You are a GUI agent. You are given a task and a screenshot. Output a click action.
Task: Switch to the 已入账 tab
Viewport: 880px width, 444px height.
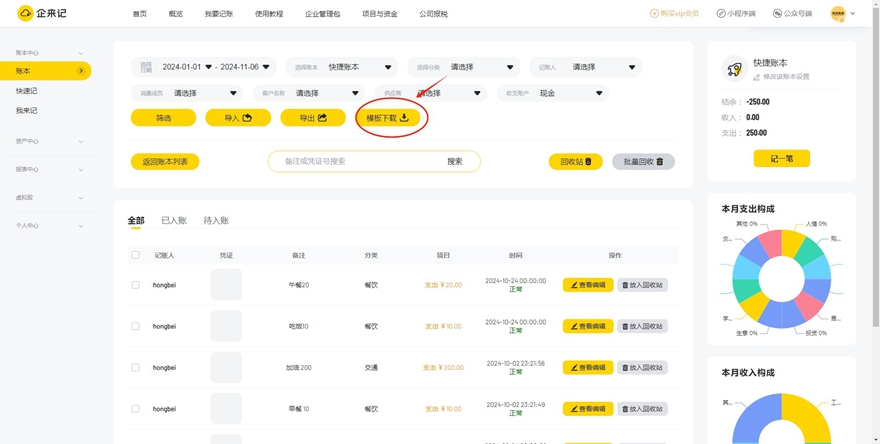(x=174, y=220)
